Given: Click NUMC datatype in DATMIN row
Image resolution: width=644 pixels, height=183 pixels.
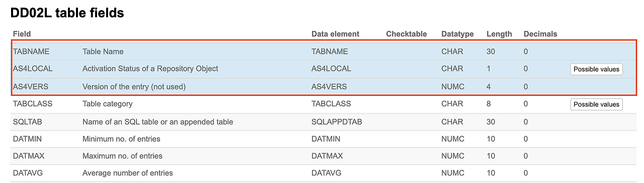Looking at the screenshot, I should click(x=453, y=139).
